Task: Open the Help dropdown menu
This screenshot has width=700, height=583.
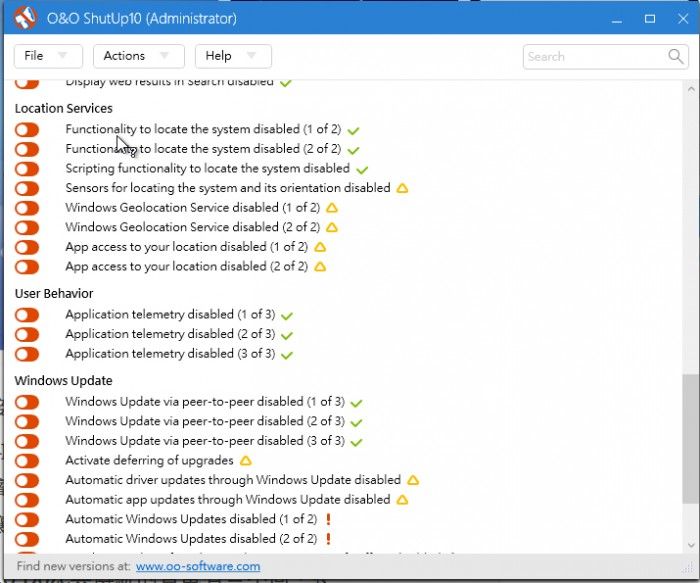Action: pos(232,56)
